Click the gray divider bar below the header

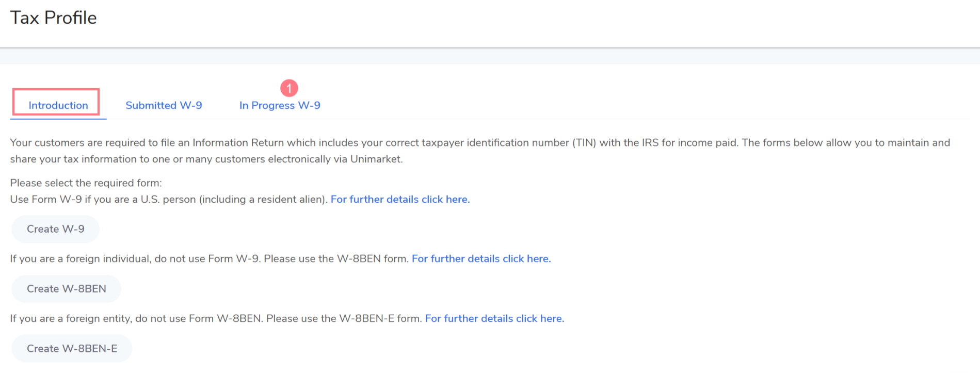(490, 56)
